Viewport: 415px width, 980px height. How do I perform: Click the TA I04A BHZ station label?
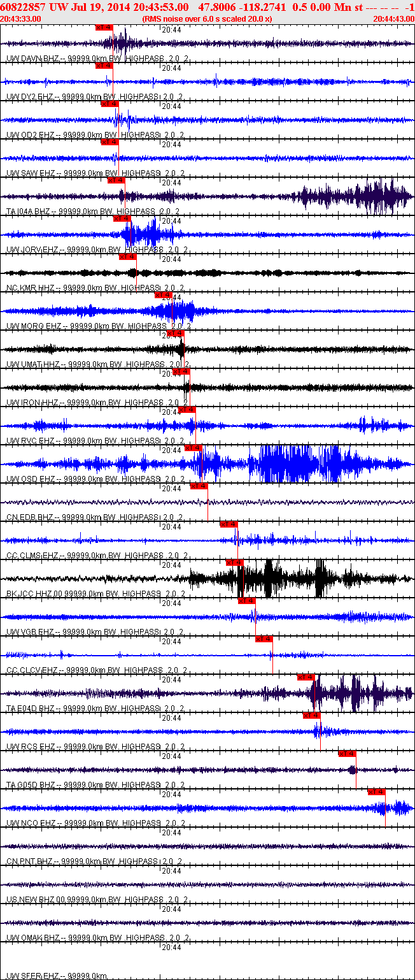tap(29, 211)
